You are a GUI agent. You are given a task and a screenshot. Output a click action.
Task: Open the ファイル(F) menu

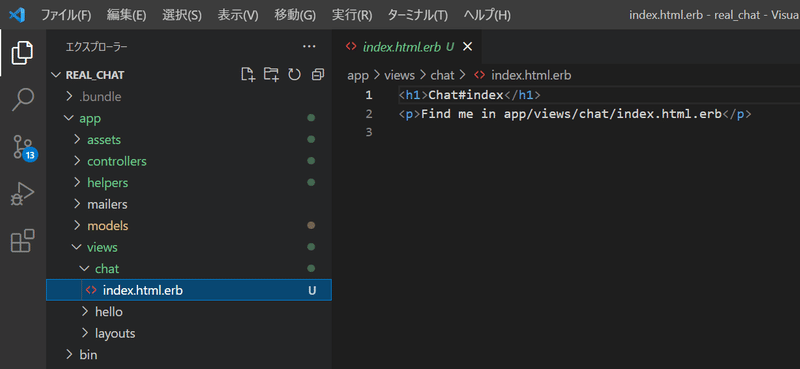(66, 15)
